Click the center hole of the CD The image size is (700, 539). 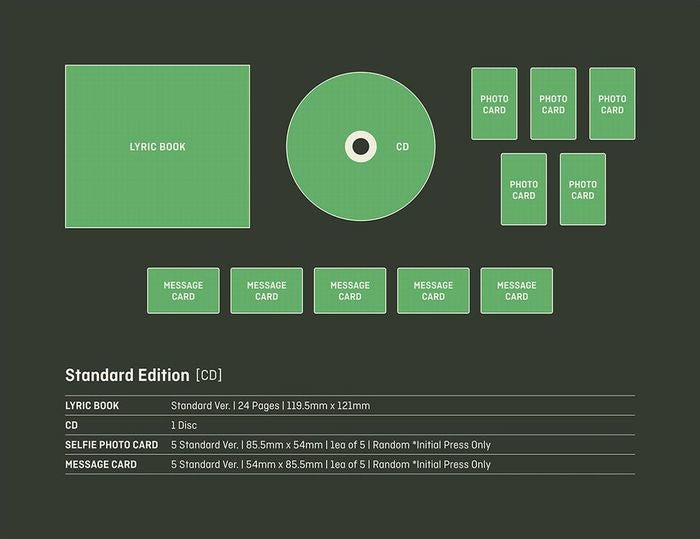coord(361,147)
